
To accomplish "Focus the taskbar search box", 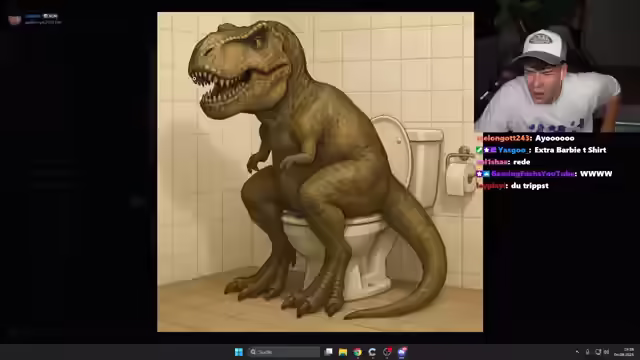I will 284,352.
